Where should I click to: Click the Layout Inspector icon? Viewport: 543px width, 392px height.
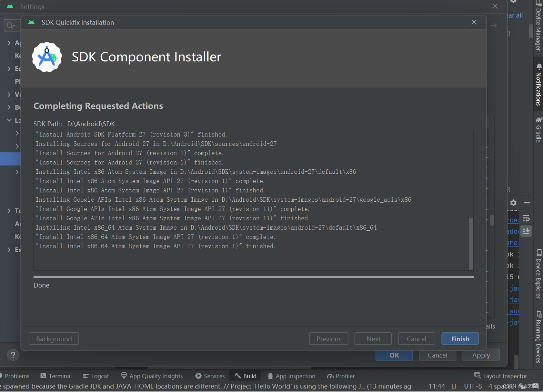(477, 375)
